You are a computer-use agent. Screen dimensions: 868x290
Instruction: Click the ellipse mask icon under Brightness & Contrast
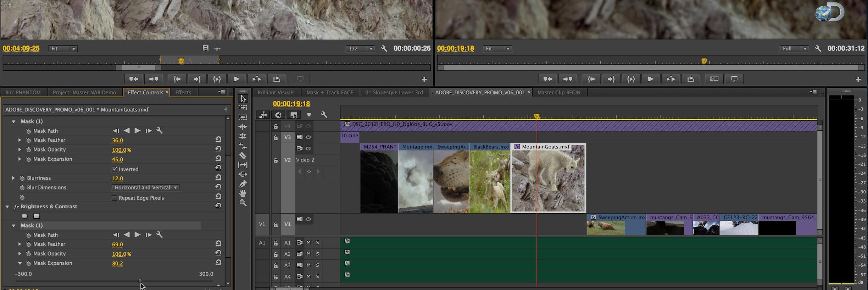pos(24,216)
